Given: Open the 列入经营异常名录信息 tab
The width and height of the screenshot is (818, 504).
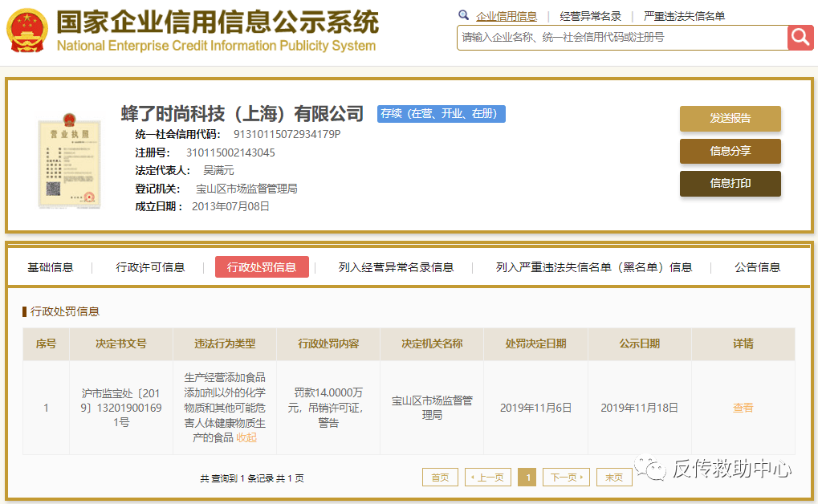Looking at the screenshot, I should pos(396,267).
